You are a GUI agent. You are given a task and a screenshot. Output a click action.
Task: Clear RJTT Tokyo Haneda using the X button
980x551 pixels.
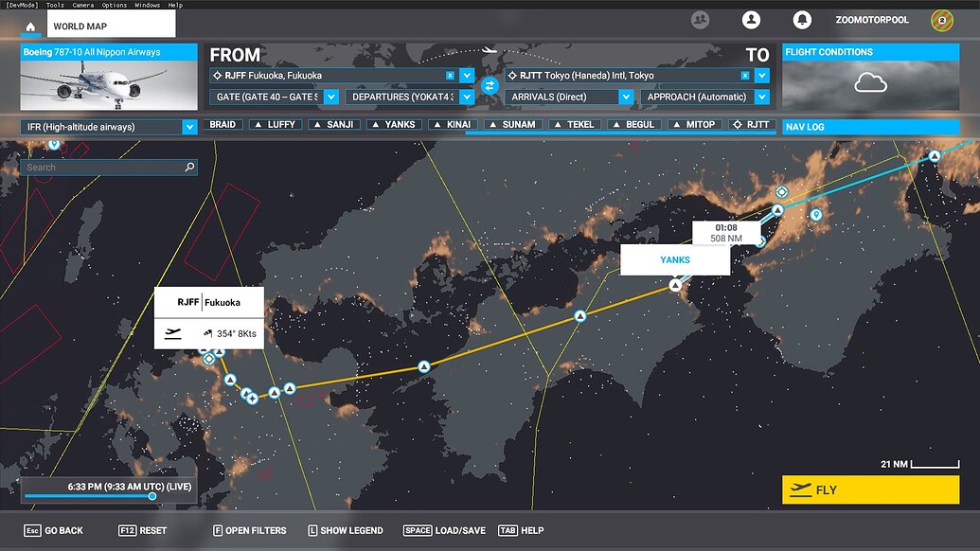(745, 74)
